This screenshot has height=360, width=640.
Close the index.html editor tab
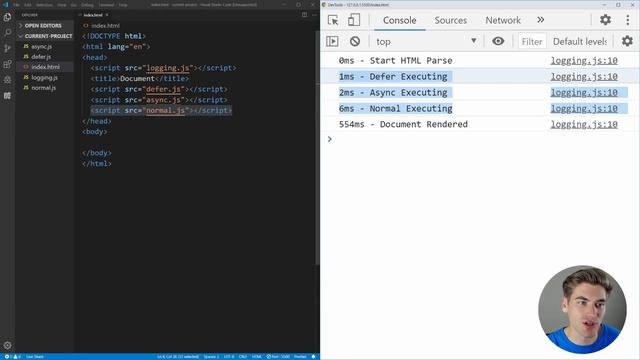pos(107,15)
